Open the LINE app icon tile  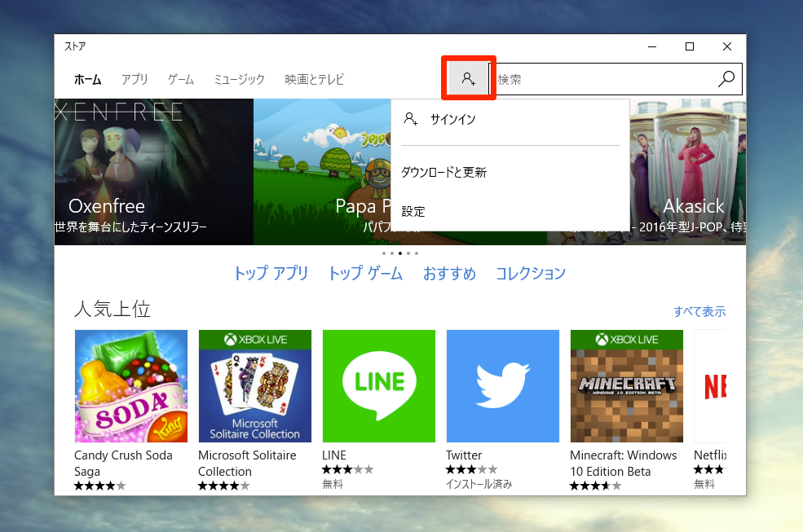pyautogui.click(x=379, y=386)
